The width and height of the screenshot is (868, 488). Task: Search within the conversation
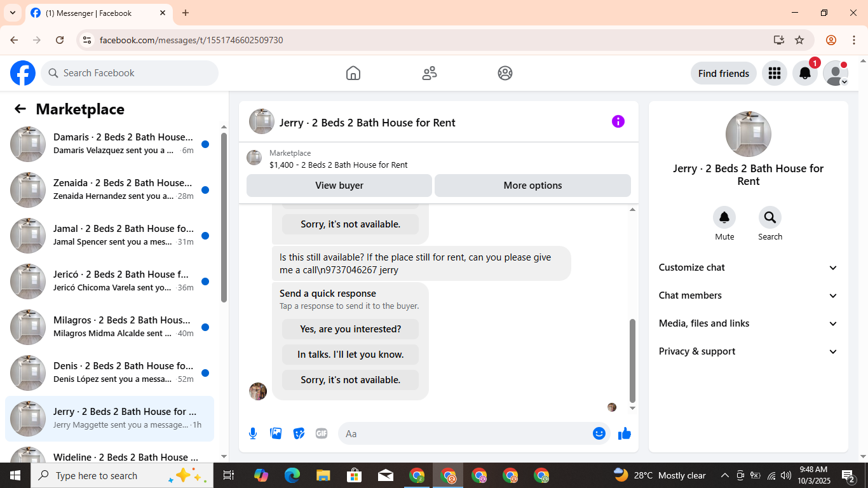(770, 218)
